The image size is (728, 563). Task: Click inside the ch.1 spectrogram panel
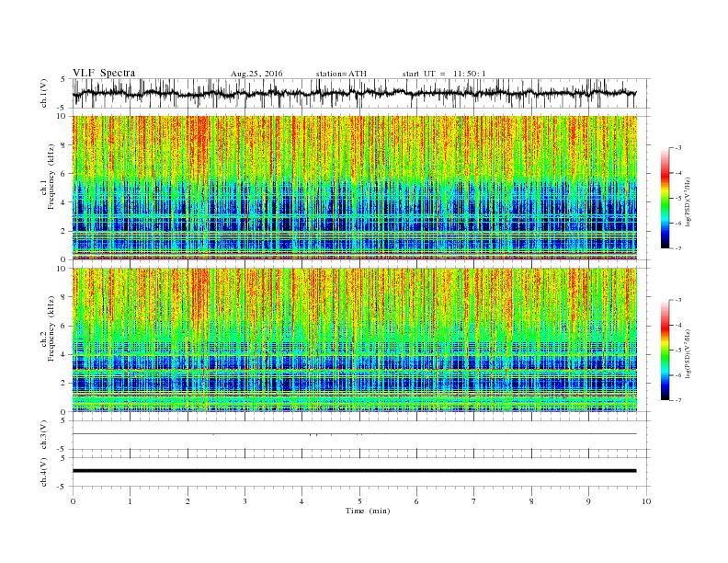click(x=354, y=188)
